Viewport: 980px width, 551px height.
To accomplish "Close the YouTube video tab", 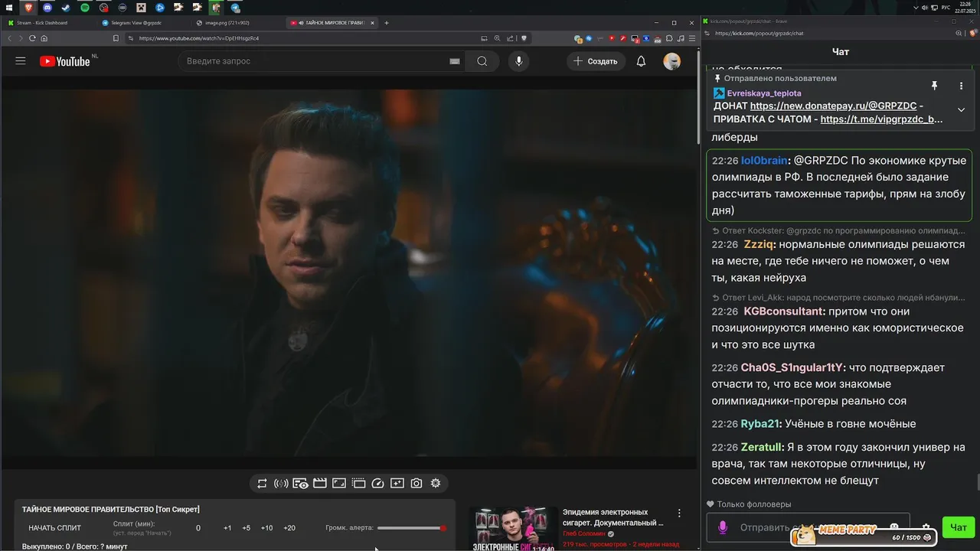I will [374, 23].
